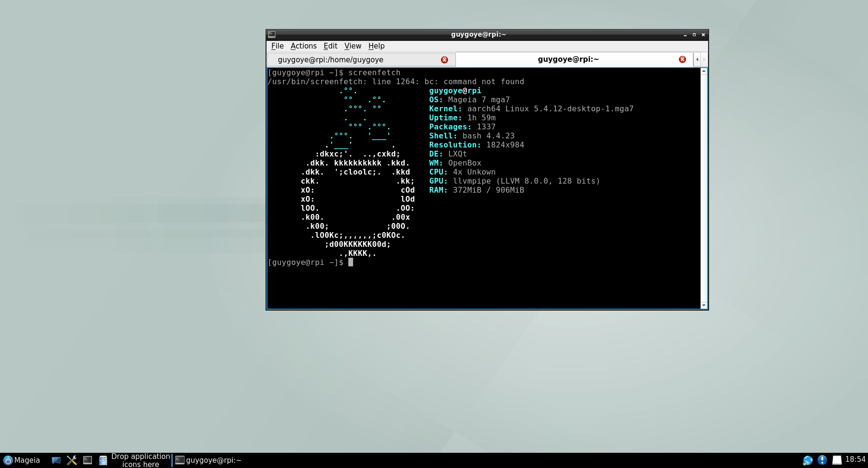Click the 'Kernel:' line in screenfetch output
Screen dimensions: 868x468
point(531,109)
